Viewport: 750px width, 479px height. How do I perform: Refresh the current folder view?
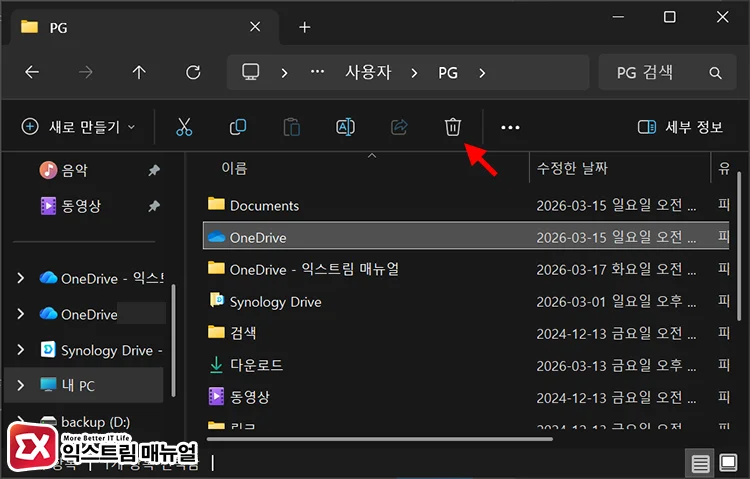193,73
